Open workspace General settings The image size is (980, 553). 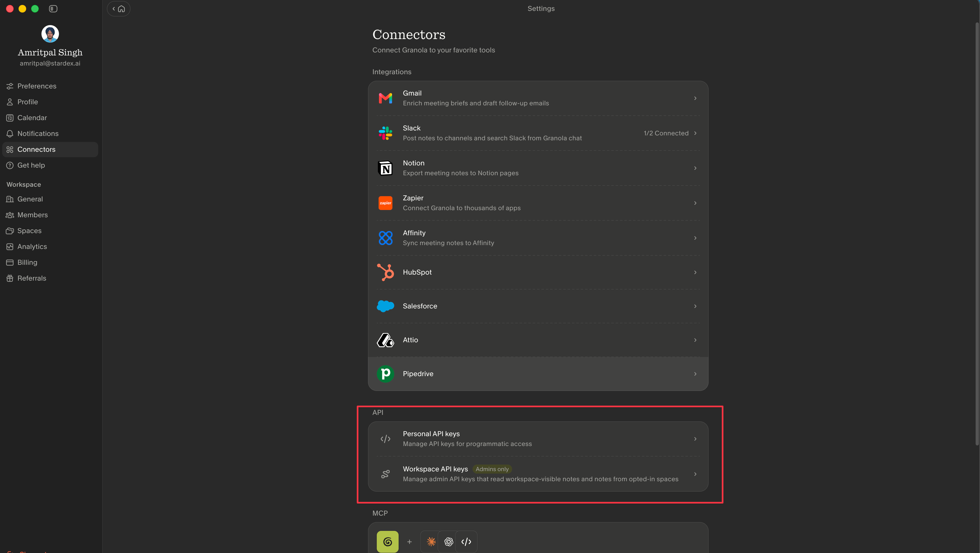point(50,199)
